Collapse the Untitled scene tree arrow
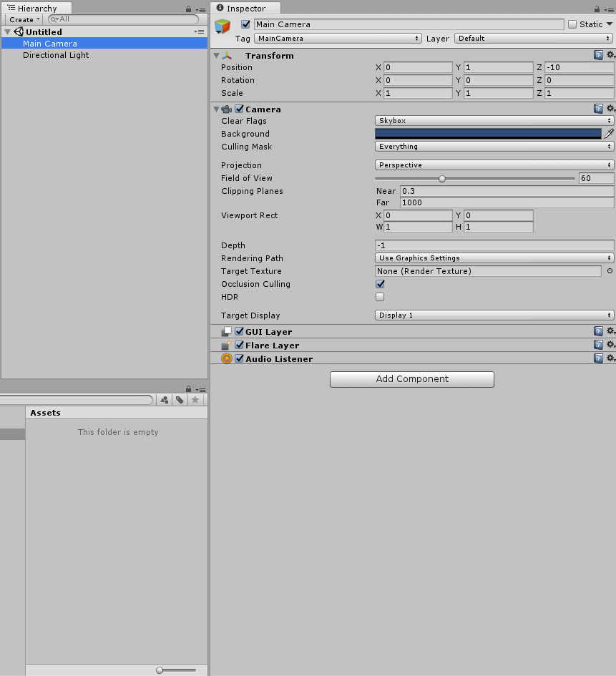The image size is (616, 676). (x=7, y=32)
